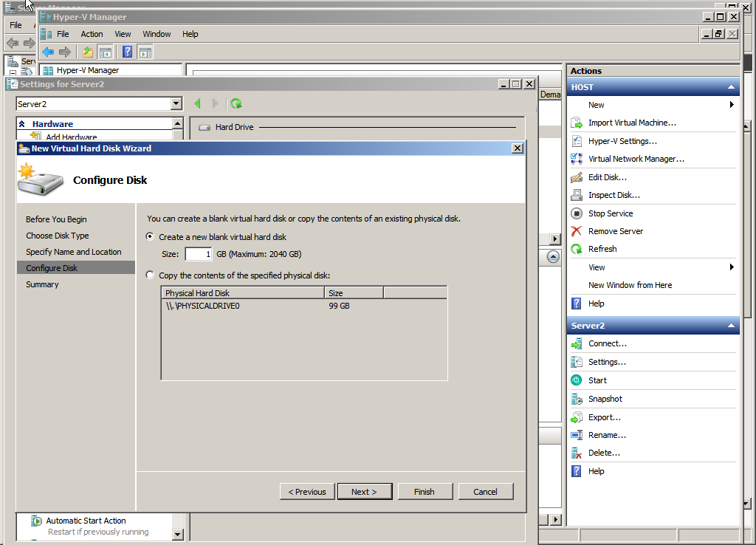The image size is (756, 545).
Task: Go to Summary wizard step
Action: tap(42, 284)
